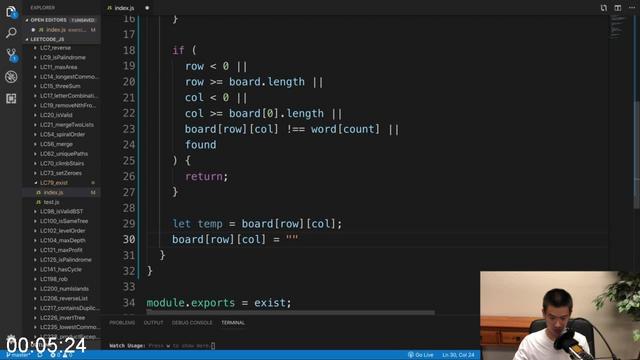The height and width of the screenshot is (360, 640).
Task: Switch to the Output panel tab
Action: coord(153,322)
